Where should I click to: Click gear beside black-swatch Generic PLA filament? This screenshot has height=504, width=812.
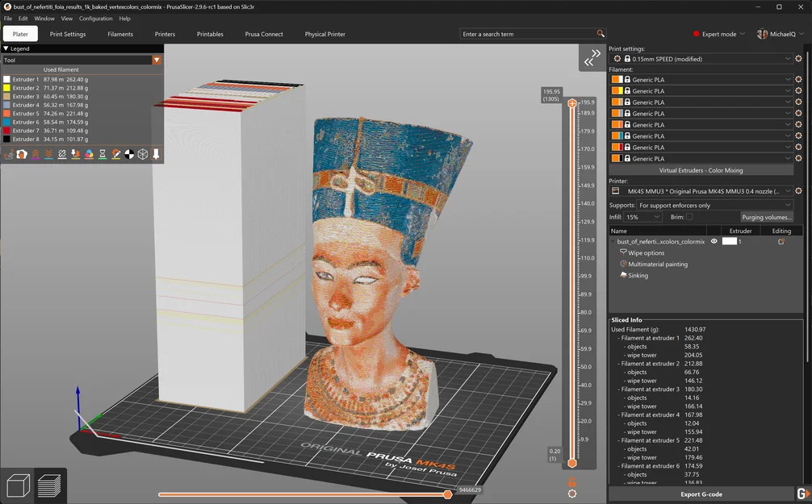(798, 159)
